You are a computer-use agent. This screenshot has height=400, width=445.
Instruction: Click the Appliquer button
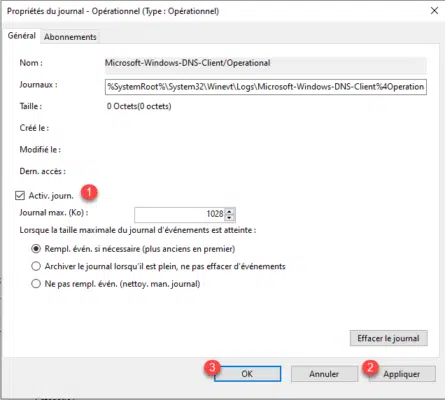[x=402, y=374]
